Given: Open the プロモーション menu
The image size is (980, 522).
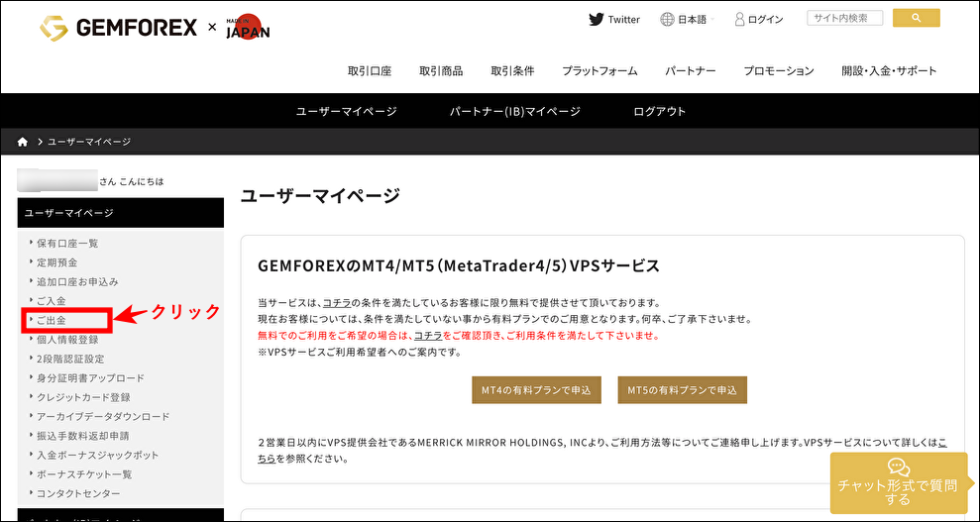Looking at the screenshot, I should (779, 70).
